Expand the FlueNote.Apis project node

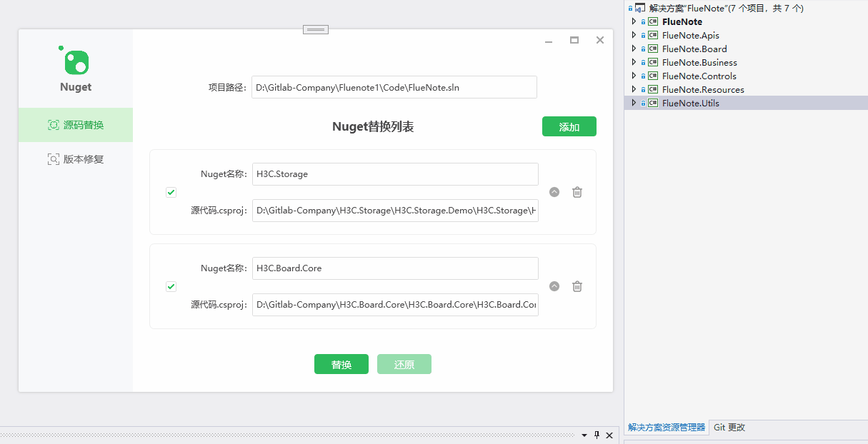point(633,35)
